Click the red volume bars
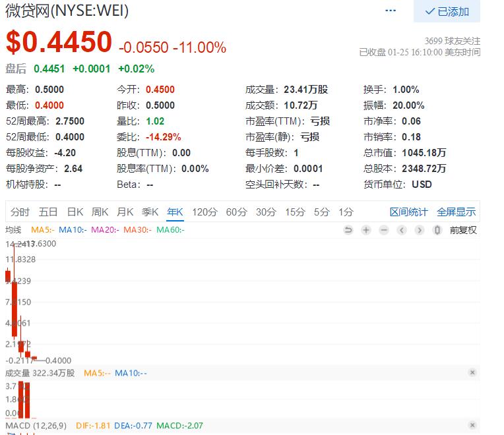The height and width of the screenshot is (435, 504). click(24, 399)
